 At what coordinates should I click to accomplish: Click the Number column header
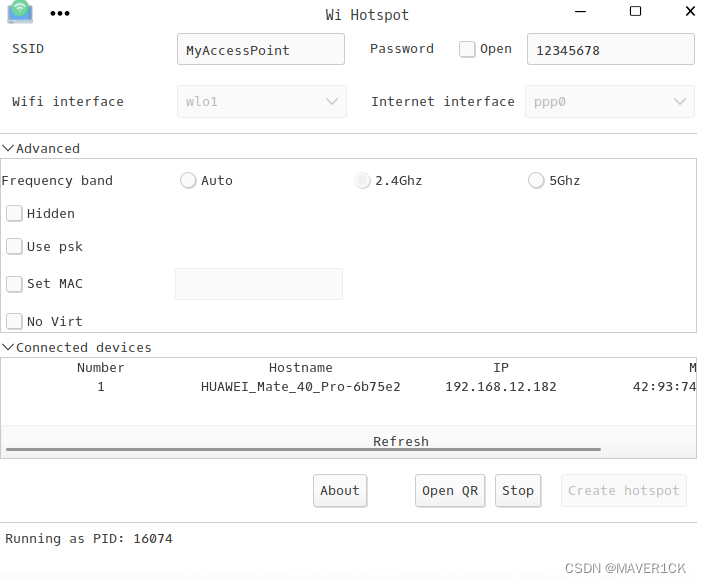[101, 368]
